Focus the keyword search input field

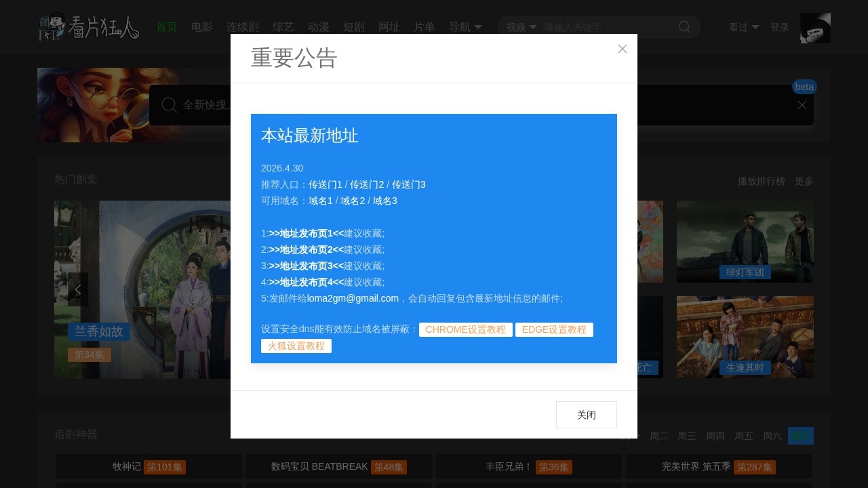coord(607,27)
